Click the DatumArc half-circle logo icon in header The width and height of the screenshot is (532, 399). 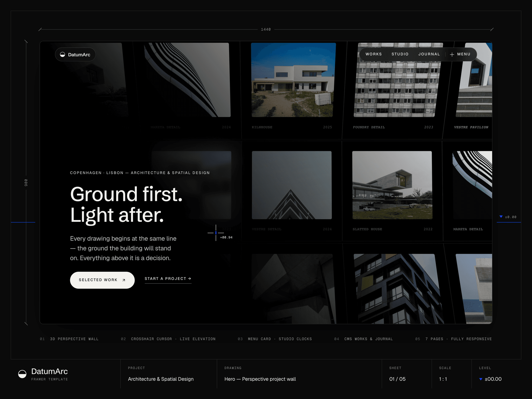63,54
